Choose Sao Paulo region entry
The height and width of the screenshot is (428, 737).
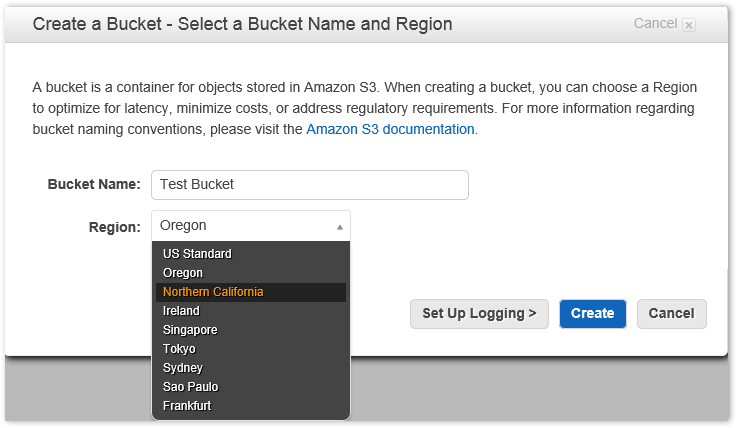click(190, 387)
